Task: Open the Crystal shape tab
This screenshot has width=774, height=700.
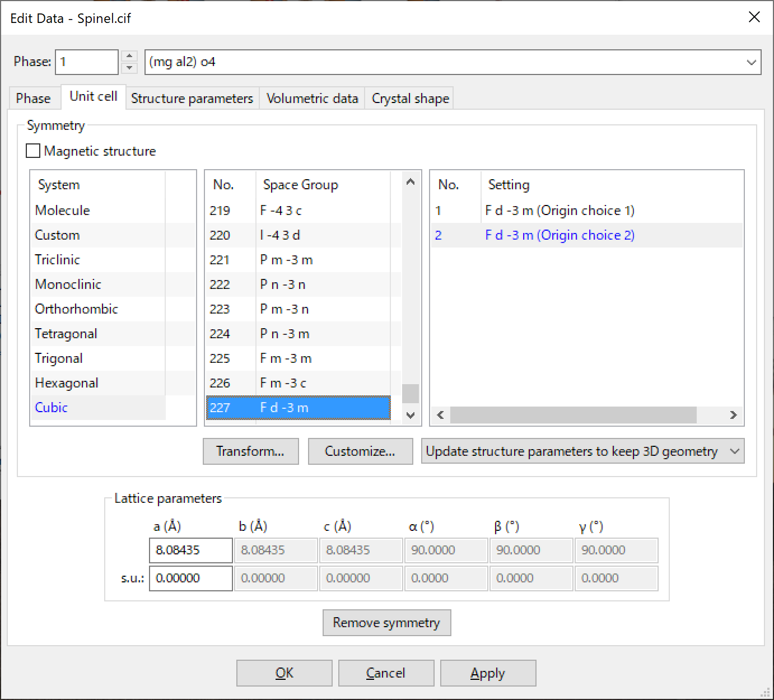Action: [410, 99]
